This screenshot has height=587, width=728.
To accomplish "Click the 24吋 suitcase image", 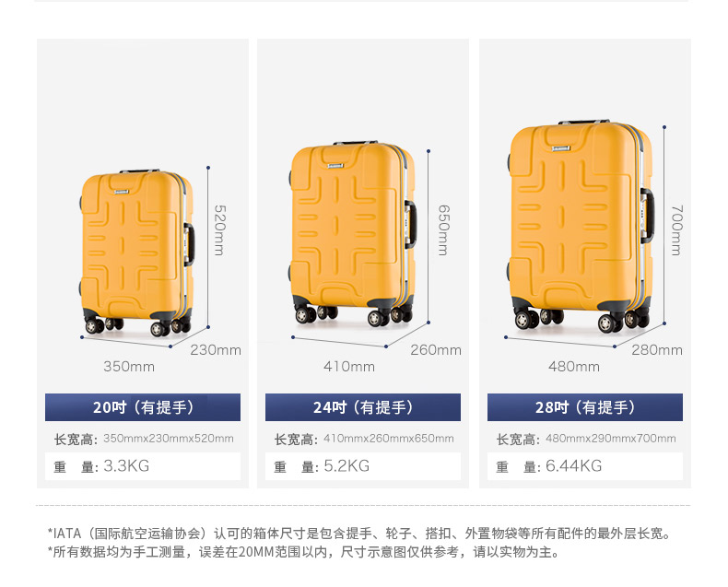I will (352, 234).
